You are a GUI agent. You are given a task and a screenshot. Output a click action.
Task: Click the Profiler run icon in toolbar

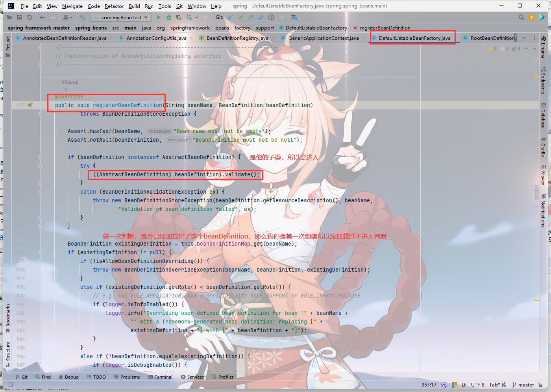[189, 17]
